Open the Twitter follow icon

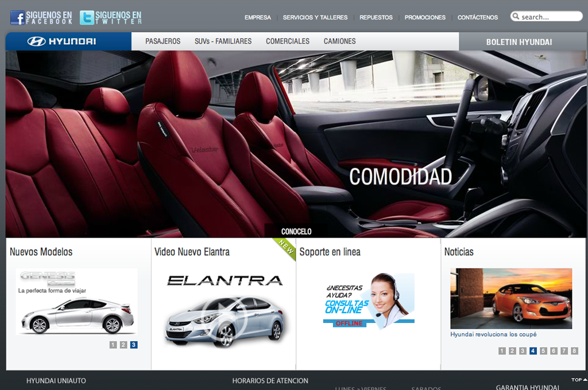point(87,18)
